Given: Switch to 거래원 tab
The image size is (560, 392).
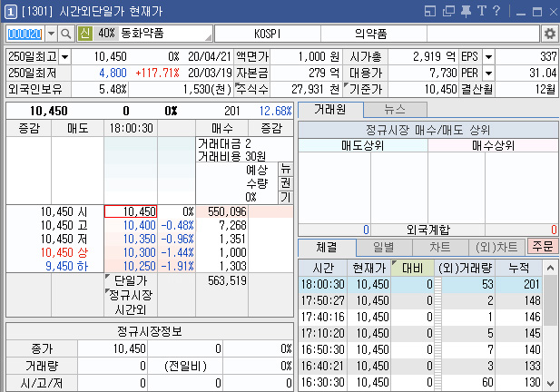Looking at the screenshot, I should 330,110.
